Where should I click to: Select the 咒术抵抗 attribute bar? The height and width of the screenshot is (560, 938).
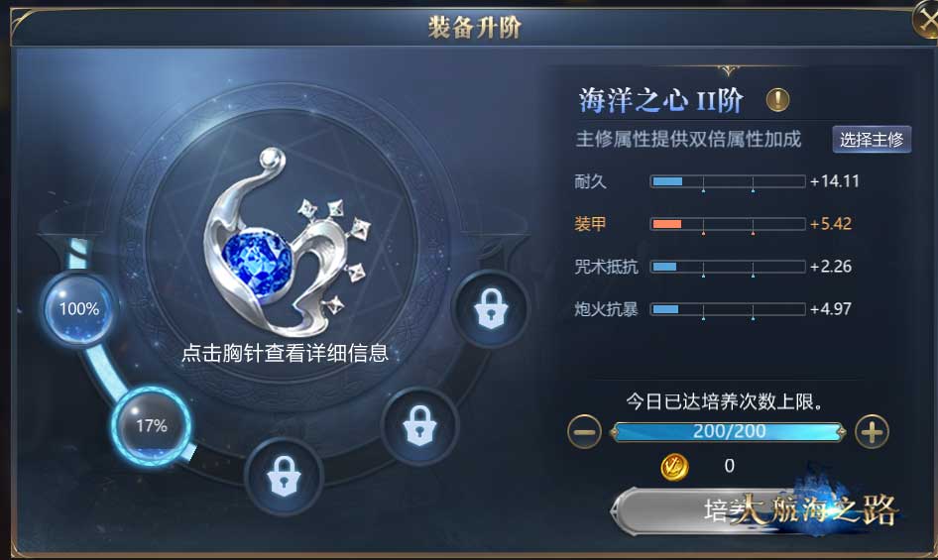728,267
